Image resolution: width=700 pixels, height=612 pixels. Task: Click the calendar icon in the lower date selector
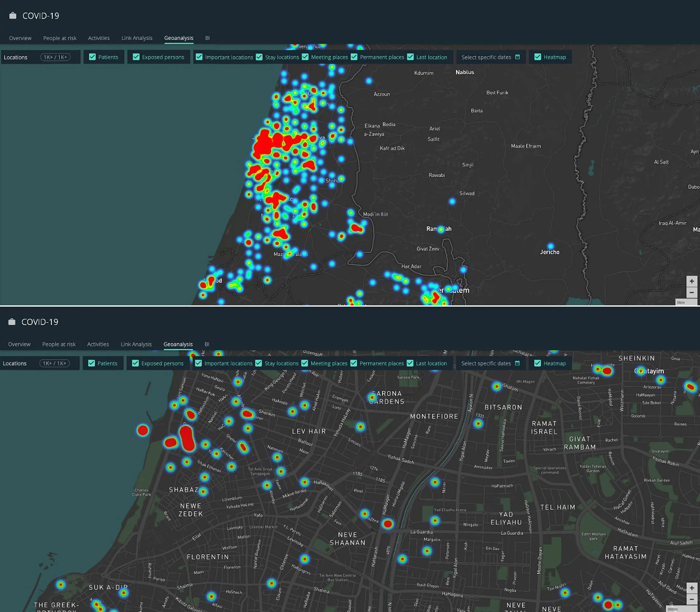(x=517, y=363)
